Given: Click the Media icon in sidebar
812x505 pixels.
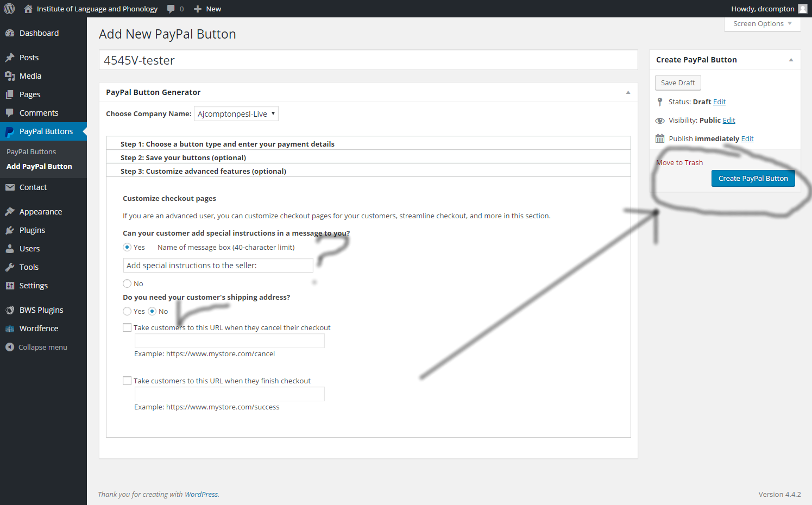Looking at the screenshot, I should click(10, 76).
